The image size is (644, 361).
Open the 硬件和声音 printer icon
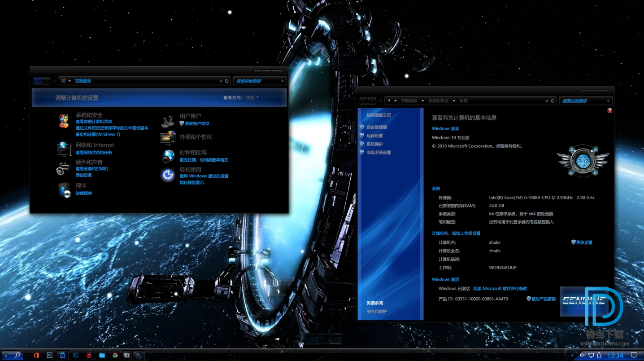pos(64,168)
